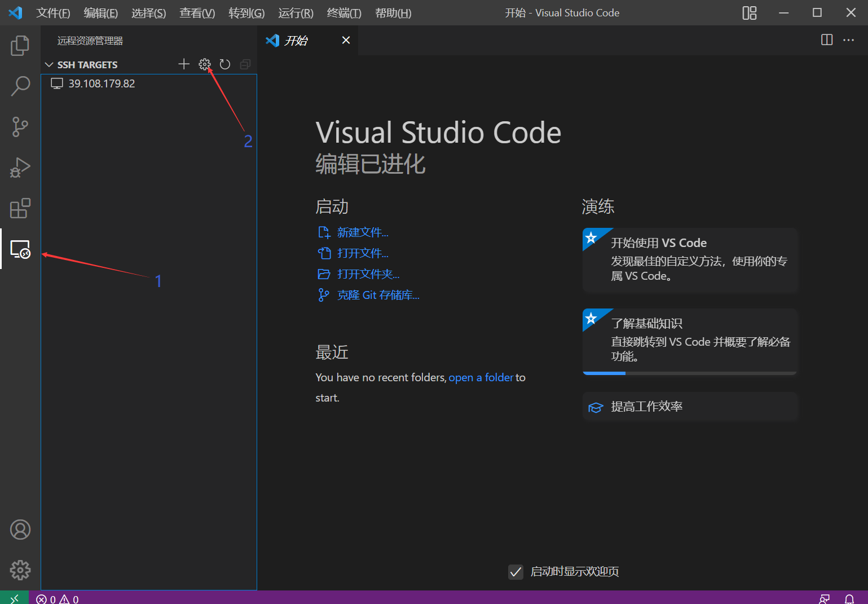Open SSH configuration file via gear icon
This screenshot has width=868, height=604.
click(205, 64)
